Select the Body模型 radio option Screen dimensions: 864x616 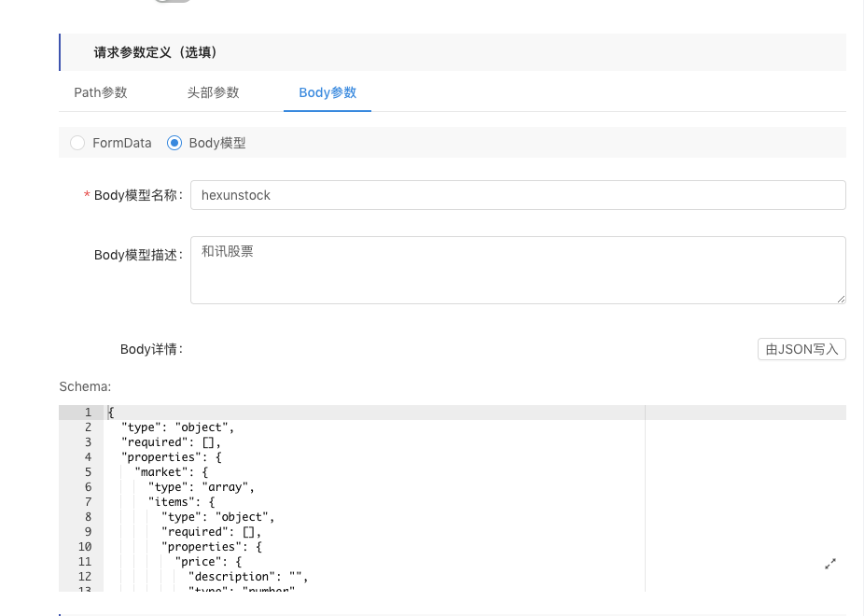tap(174, 143)
